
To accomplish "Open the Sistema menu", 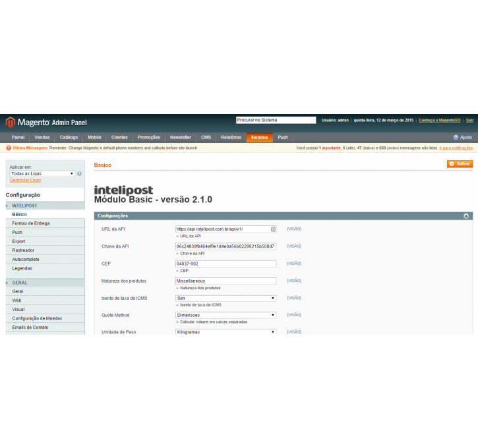I will pyautogui.click(x=259, y=137).
